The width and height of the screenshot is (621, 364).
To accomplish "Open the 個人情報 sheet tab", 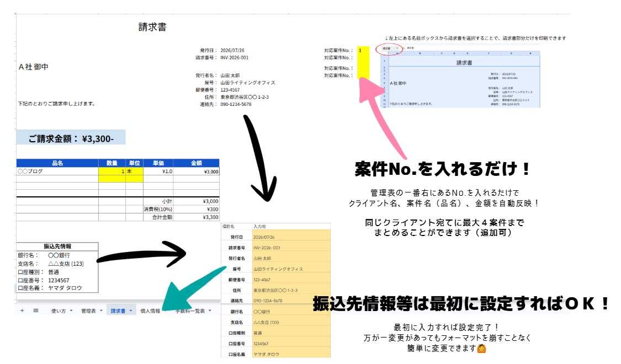I will (150, 311).
